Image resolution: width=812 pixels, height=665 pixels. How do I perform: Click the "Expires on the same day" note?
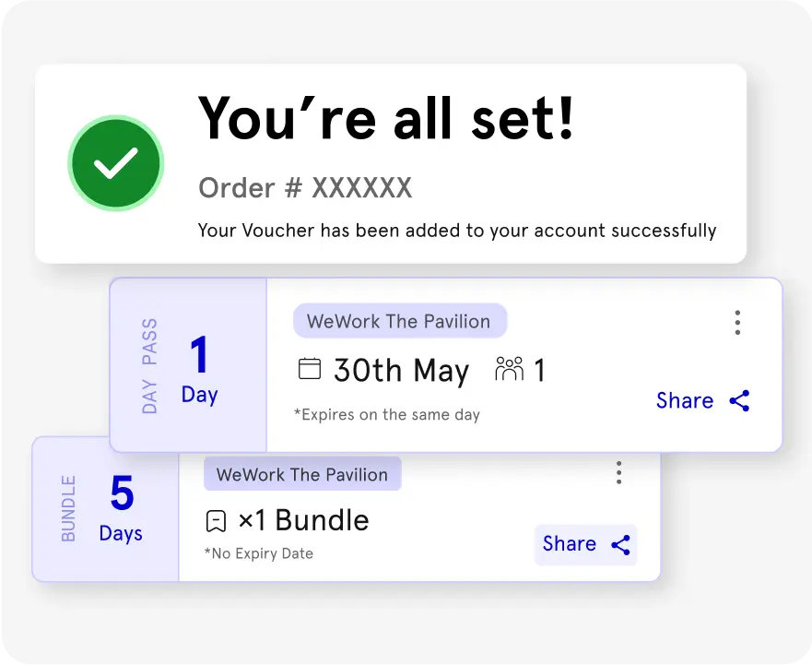click(x=387, y=415)
